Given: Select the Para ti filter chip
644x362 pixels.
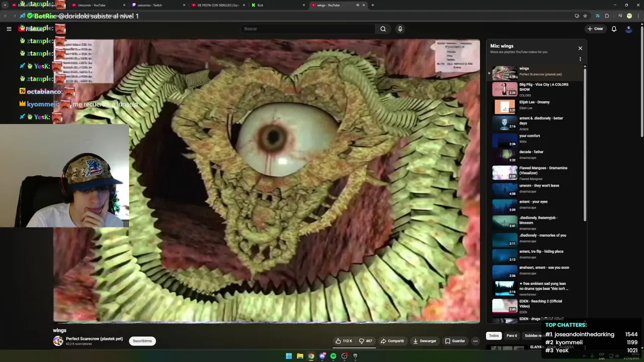Looking at the screenshot, I should point(512,335).
